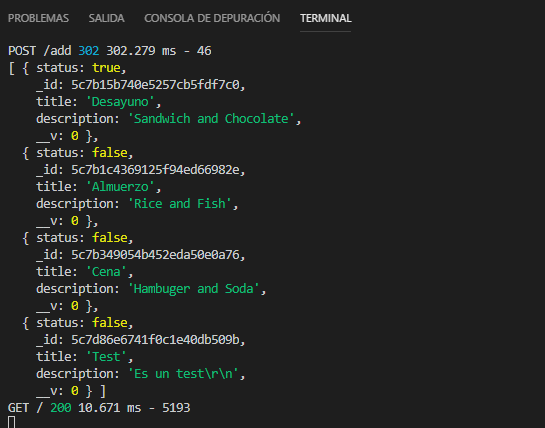
Task: Click the 'GET / 200' log line
Action: click(x=99, y=407)
